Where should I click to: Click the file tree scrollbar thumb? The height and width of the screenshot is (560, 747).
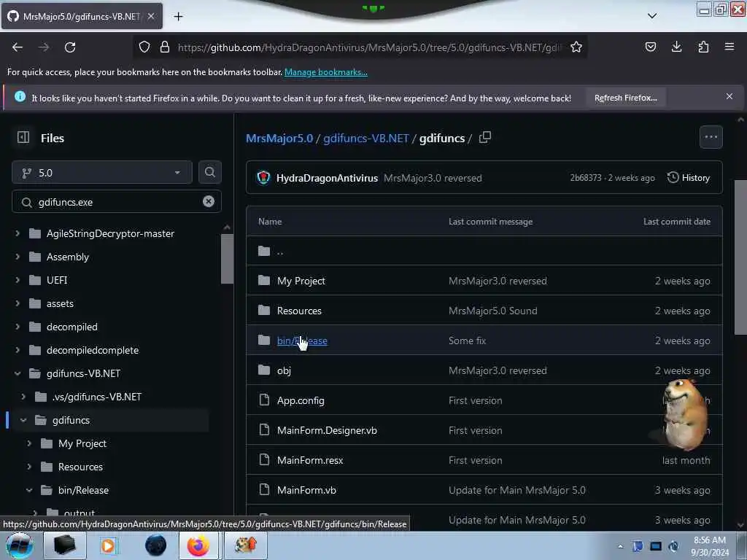tap(227, 259)
